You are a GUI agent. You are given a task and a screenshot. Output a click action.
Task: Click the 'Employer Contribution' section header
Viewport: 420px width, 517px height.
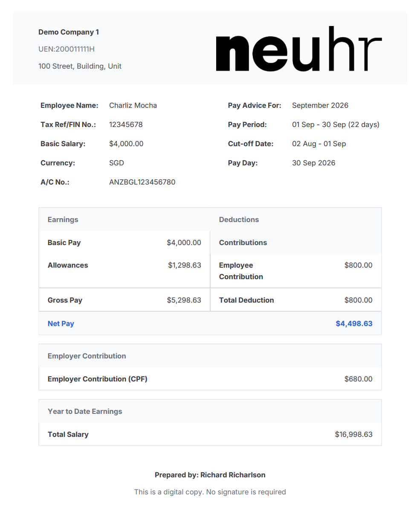[x=87, y=356]
